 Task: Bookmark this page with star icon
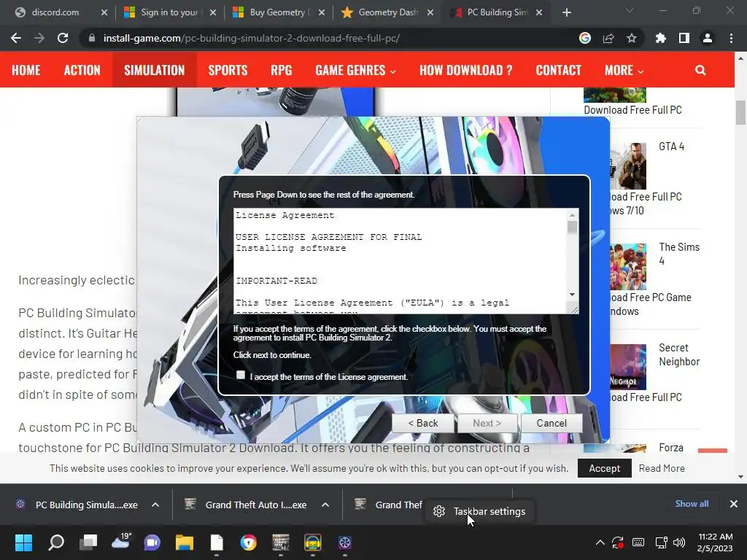tap(632, 38)
